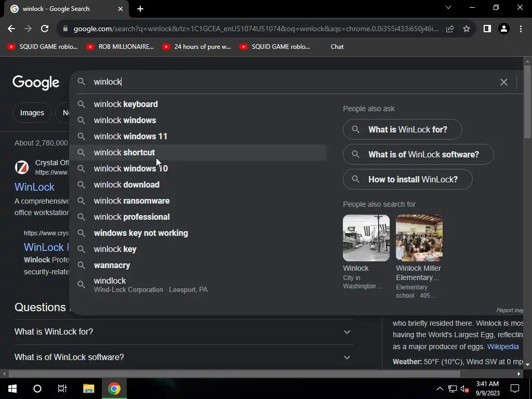The height and width of the screenshot is (399, 532).
Task: Choose suggestion winlock keyboard
Action: tap(198, 104)
